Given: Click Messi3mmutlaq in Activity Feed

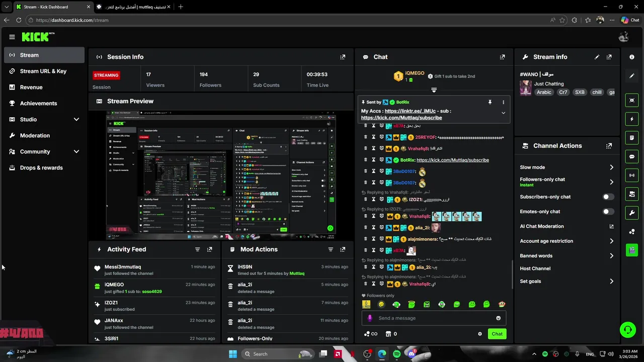Looking at the screenshot, I should pos(123,267).
